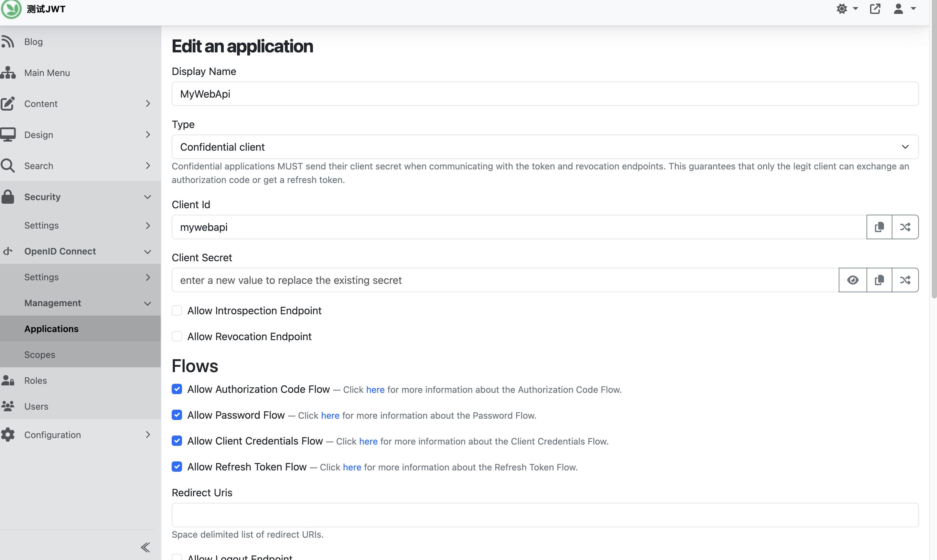Click the Display Name input field
The image size is (937, 560).
pos(545,93)
